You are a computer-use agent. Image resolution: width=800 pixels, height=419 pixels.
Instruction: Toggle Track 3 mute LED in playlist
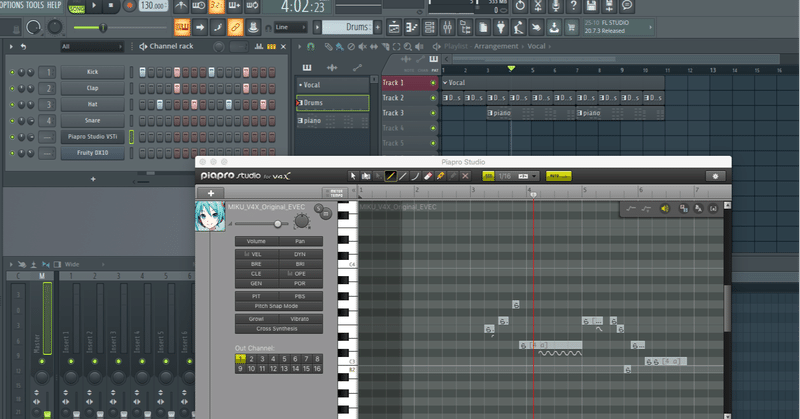click(433, 113)
